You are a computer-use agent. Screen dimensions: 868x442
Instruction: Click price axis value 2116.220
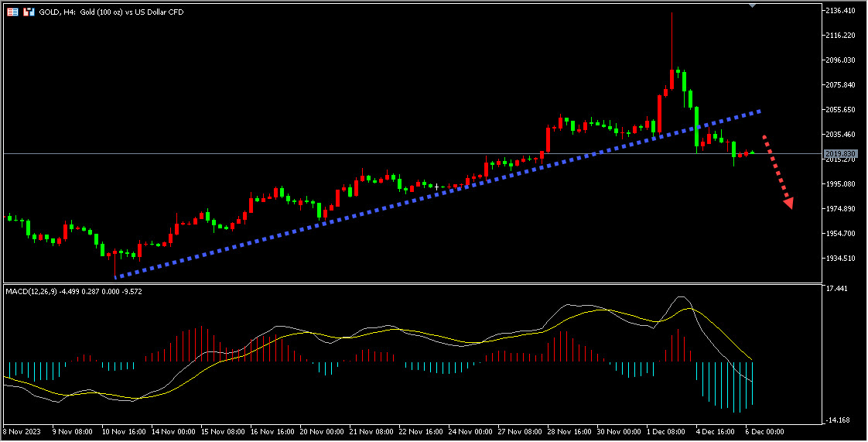point(840,36)
